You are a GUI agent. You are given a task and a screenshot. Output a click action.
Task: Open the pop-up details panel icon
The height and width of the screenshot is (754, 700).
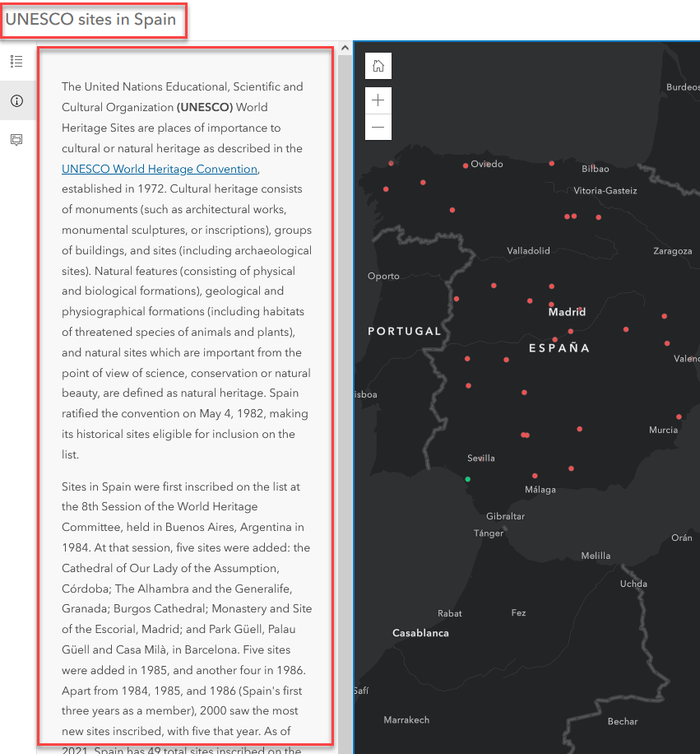click(16, 140)
